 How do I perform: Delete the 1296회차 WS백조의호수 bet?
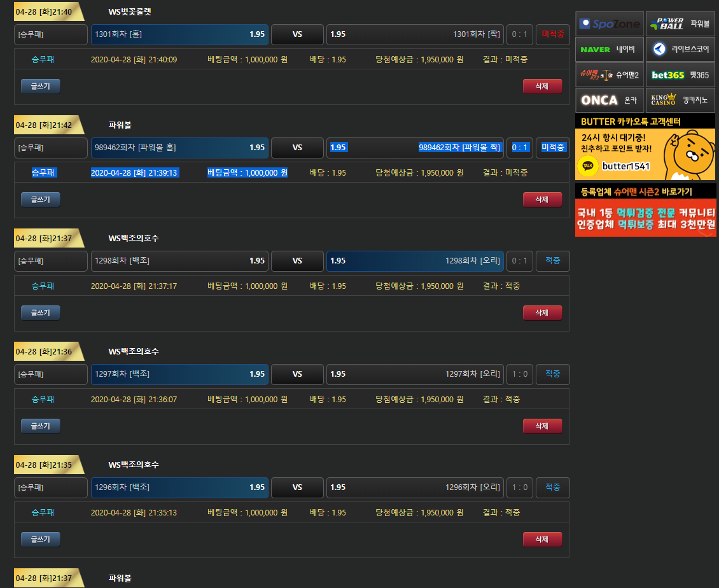[x=542, y=540]
